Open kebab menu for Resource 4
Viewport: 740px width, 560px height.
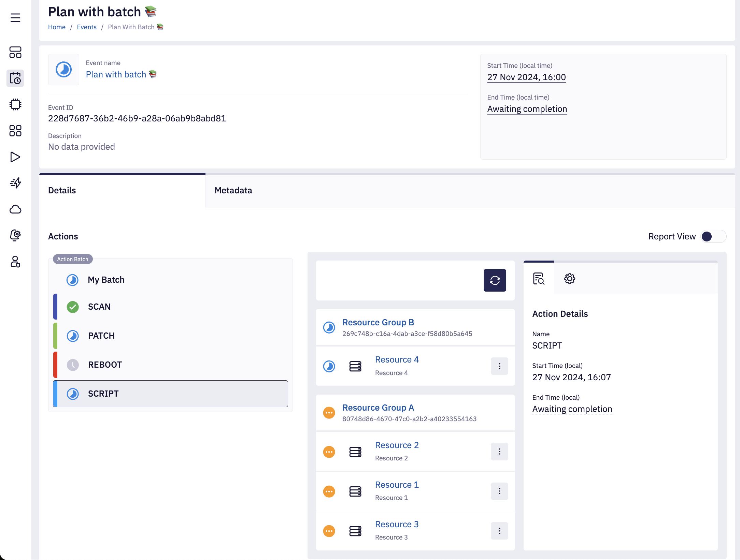(499, 366)
